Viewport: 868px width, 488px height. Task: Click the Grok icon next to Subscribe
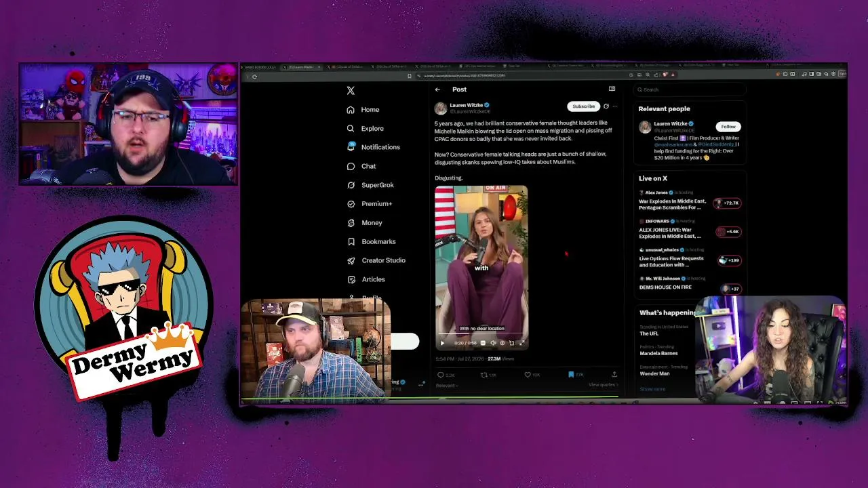[606, 106]
